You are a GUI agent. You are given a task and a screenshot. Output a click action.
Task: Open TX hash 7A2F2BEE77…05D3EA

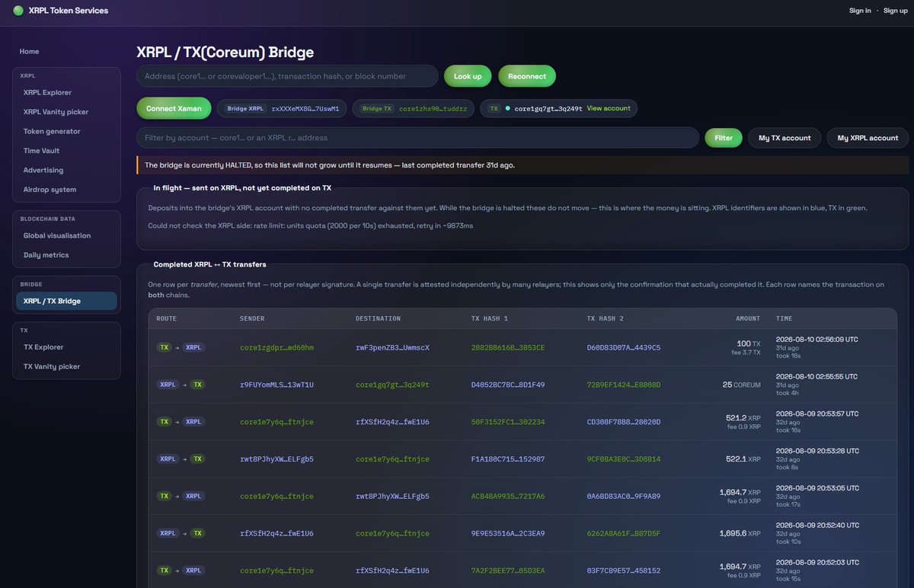coord(508,570)
